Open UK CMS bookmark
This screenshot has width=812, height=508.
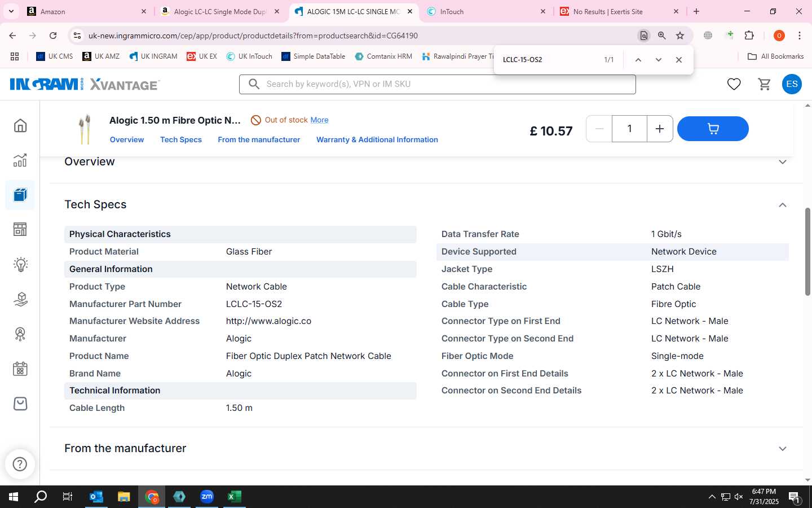pos(55,56)
